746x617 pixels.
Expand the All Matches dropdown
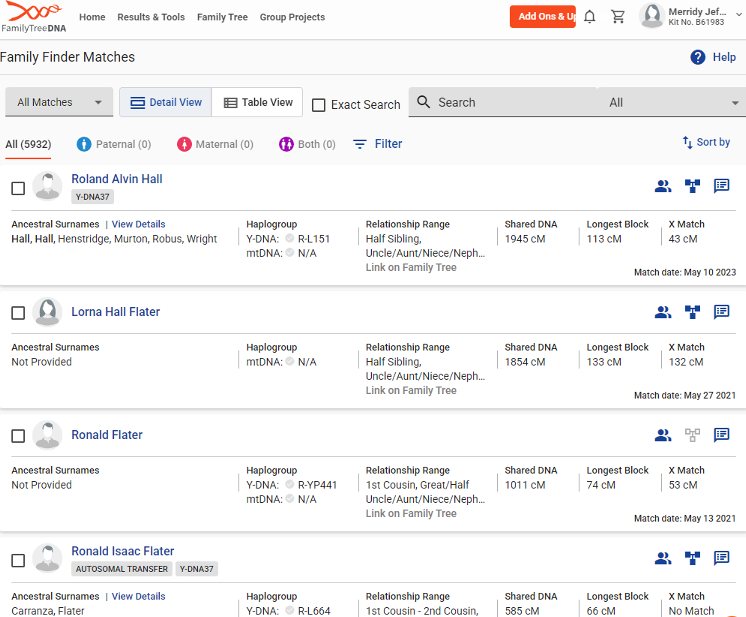(59, 102)
